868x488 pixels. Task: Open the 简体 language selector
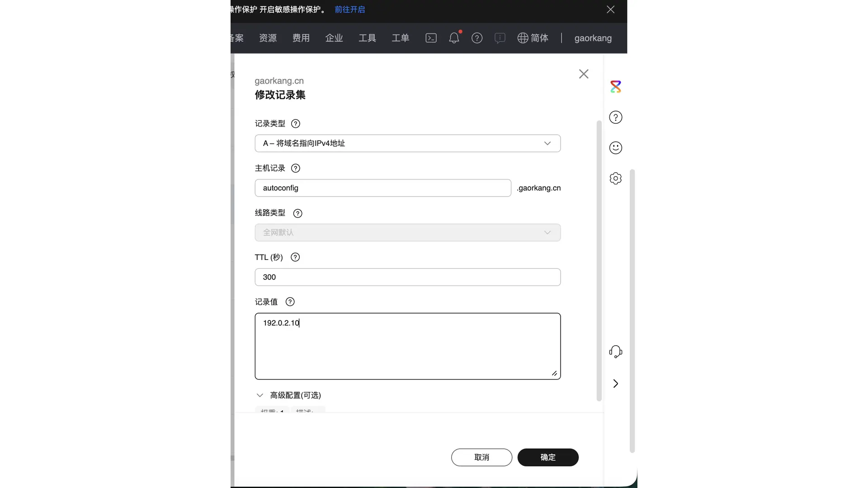[x=533, y=38]
